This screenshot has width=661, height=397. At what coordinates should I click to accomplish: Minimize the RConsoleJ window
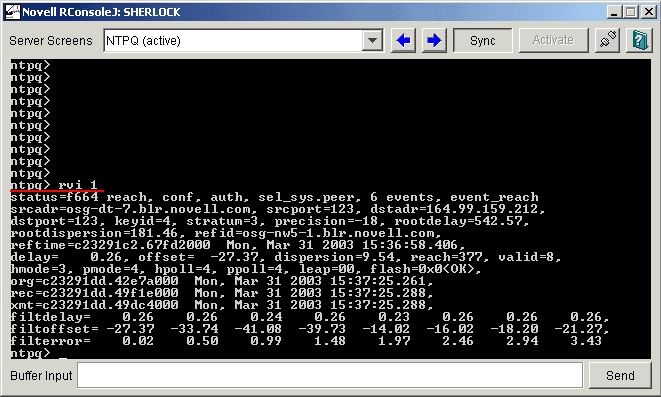point(614,12)
